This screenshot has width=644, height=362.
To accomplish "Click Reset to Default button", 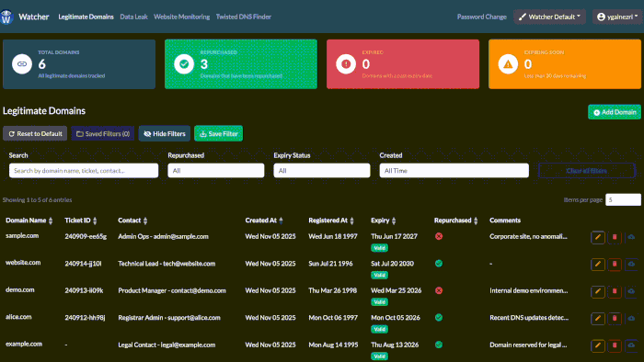I will [35, 133].
